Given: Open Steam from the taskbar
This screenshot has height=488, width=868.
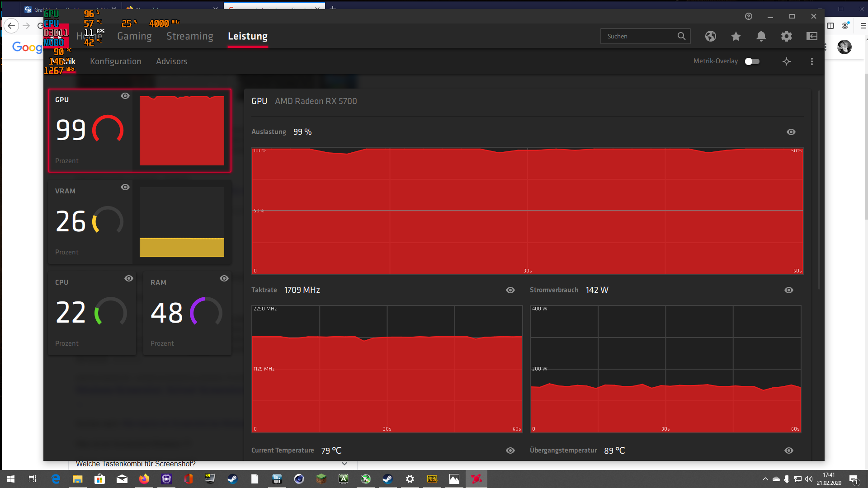Looking at the screenshot, I should (232, 479).
